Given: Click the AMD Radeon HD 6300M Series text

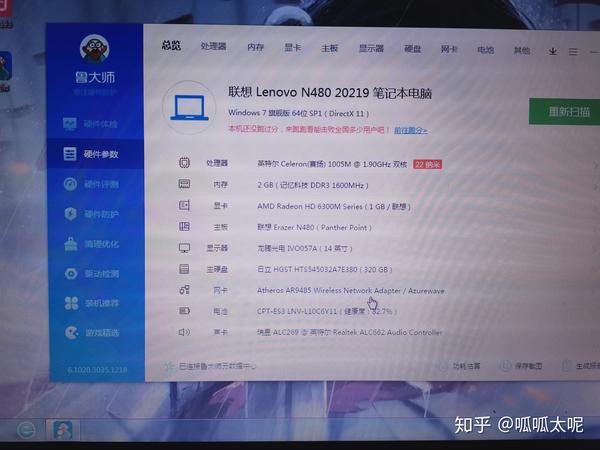Looking at the screenshot, I should [334, 207].
